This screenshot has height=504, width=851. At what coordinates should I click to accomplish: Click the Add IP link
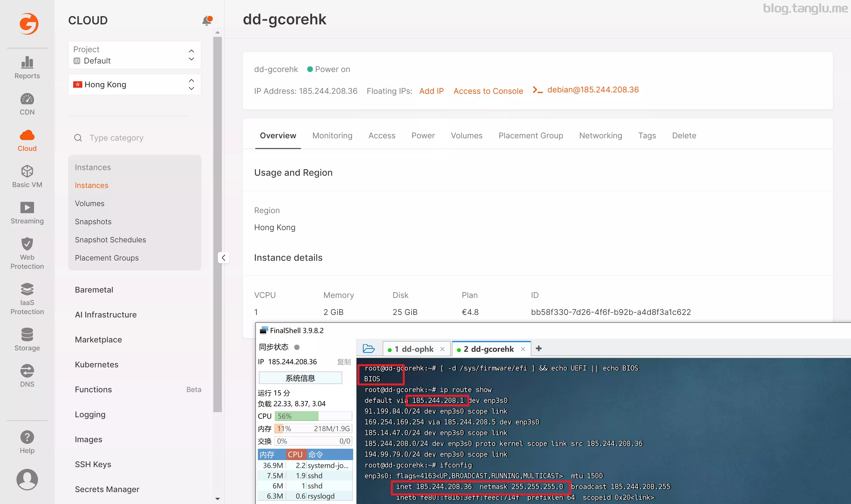(431, 91)
